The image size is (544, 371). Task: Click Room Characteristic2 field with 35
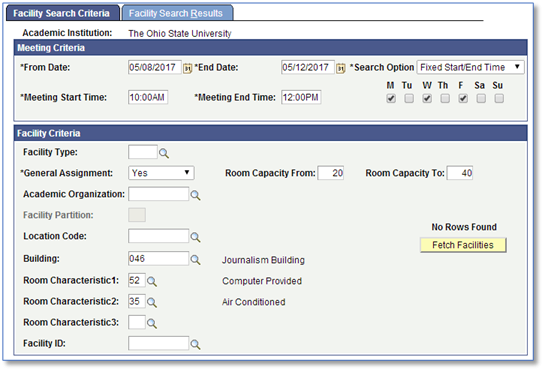(x=137, y=301)
